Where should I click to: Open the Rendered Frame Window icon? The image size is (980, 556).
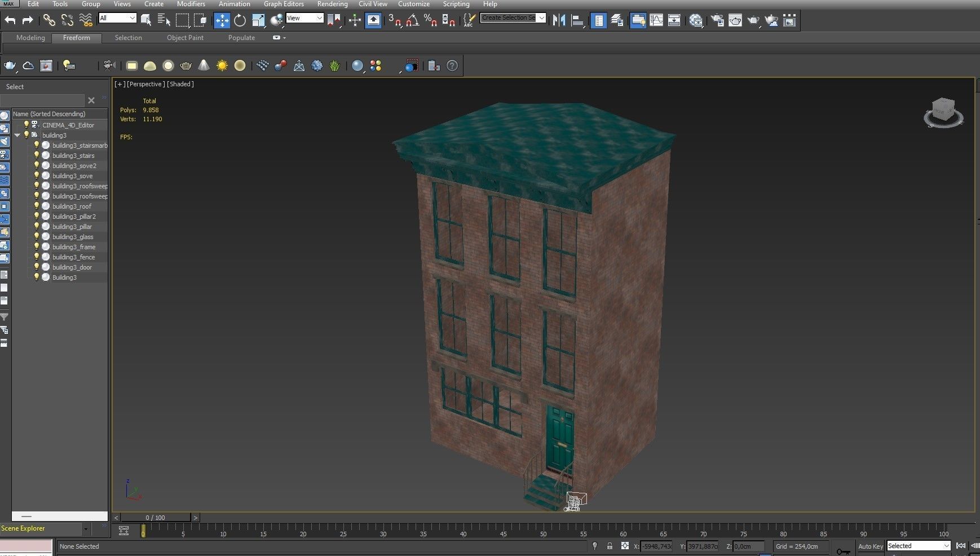(x=735, y=20)
